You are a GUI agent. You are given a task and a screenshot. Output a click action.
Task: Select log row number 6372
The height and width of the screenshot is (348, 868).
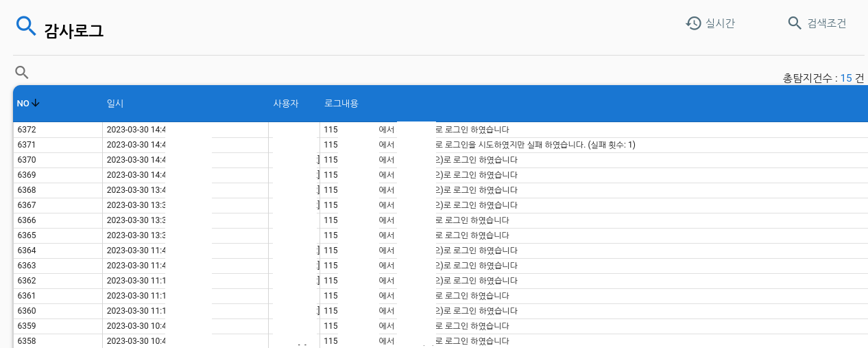[x=27, y=130]
